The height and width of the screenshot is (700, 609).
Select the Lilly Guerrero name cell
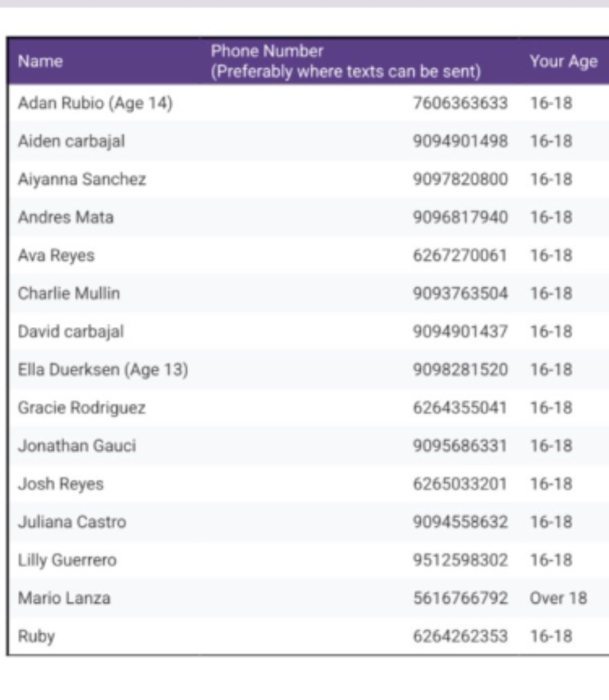[67, 560]
